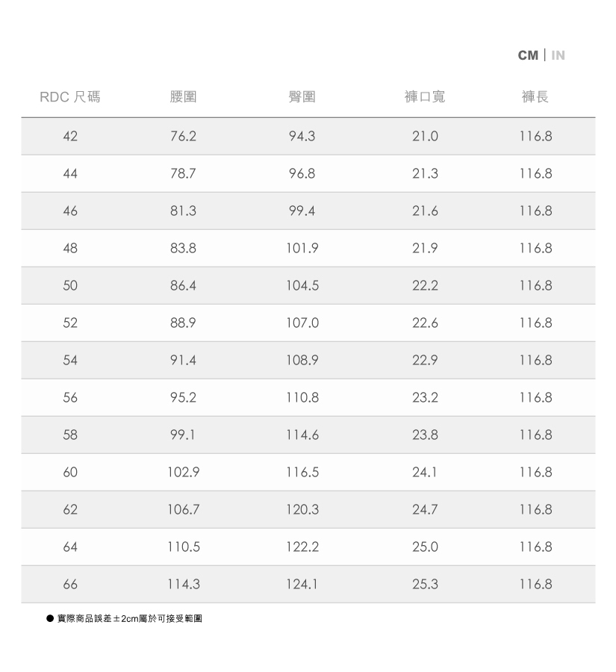Click leg opening value 23.8

point(425,435)
